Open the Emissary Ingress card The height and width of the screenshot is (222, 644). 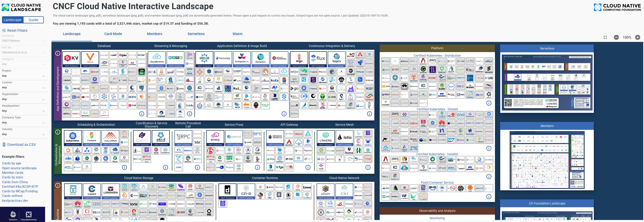pyautogui.click(x=275, y=138)
